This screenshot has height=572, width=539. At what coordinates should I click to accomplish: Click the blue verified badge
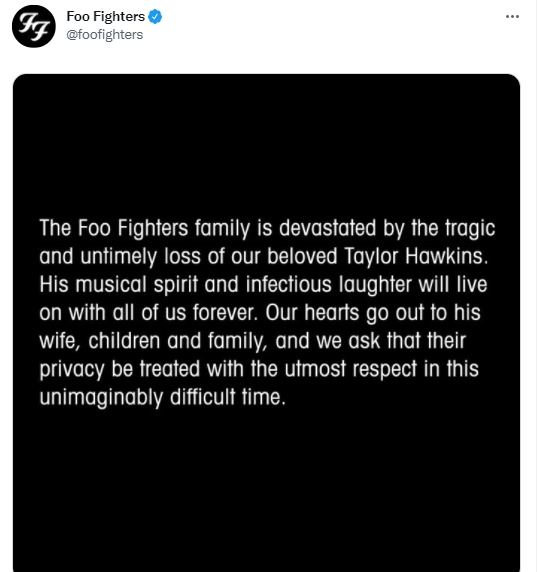(x=155, y=17)
